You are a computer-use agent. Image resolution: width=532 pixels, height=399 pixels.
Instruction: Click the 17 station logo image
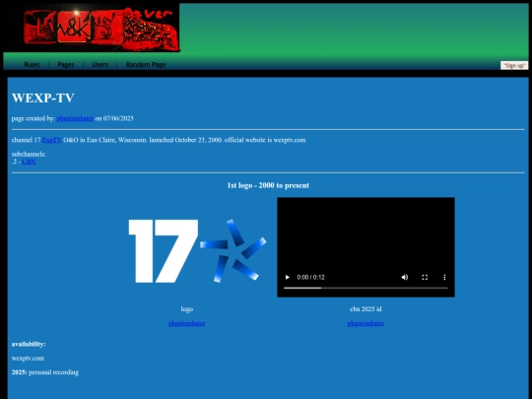(197, 251)
